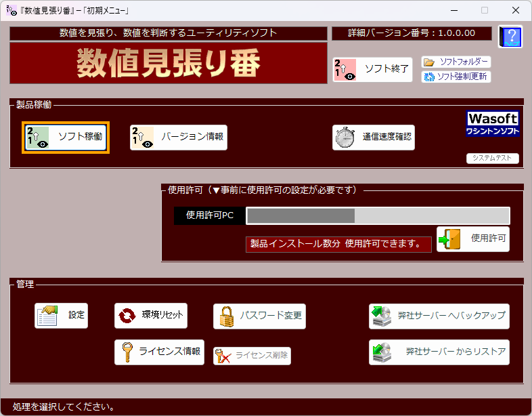Click the 環境リセット reset button

[x=151, y=316]
